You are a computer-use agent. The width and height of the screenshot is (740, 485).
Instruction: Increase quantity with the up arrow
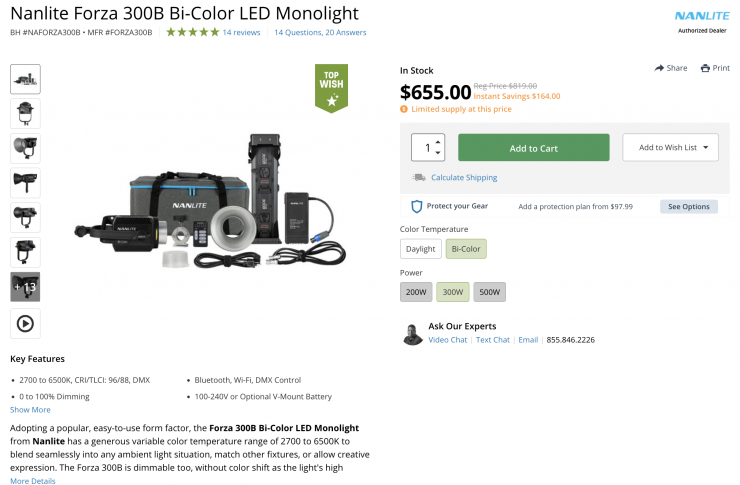pyautogui.click(x=438, y=142)
